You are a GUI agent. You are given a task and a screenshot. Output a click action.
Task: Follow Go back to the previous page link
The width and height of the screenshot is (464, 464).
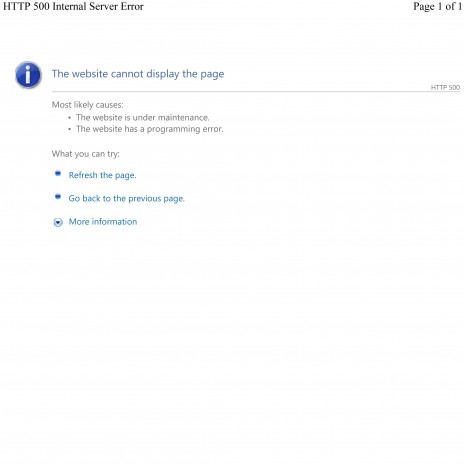[126, 199]
